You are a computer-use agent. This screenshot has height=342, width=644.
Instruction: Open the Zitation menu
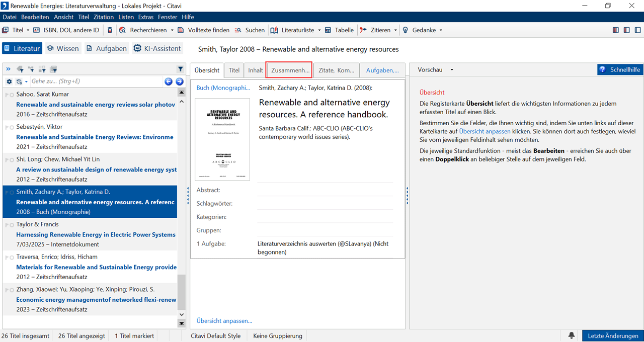[x=104, y=17]
